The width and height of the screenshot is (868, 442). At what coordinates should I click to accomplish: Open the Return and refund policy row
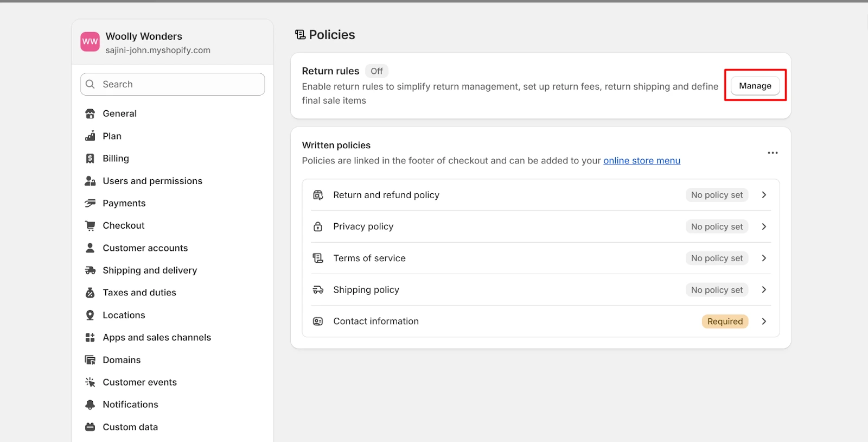(x=541, y=195)
